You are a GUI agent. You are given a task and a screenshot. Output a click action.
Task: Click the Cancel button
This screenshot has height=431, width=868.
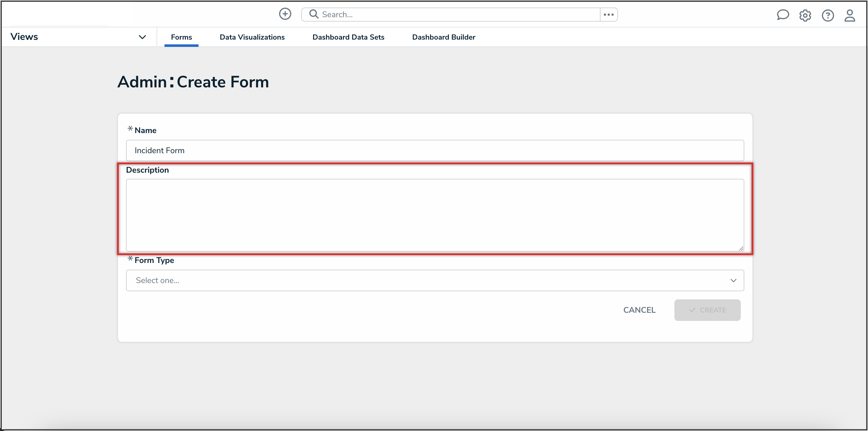[639, 310]
